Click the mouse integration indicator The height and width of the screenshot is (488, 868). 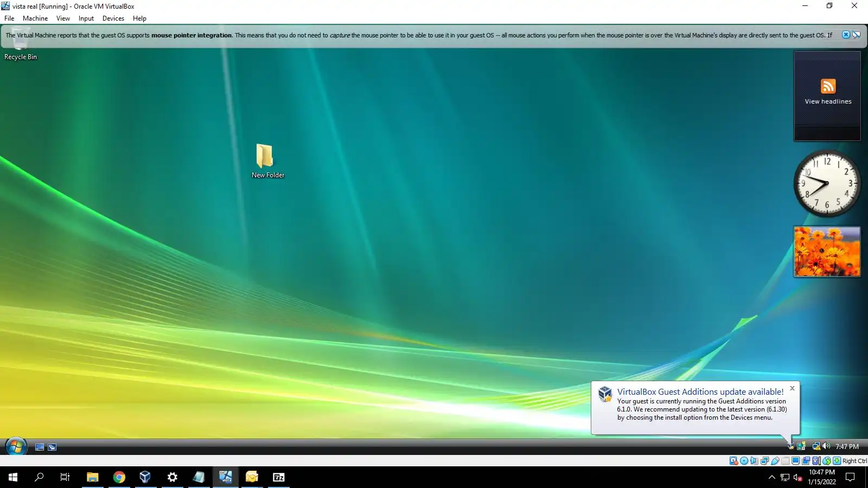coord(826,461)
